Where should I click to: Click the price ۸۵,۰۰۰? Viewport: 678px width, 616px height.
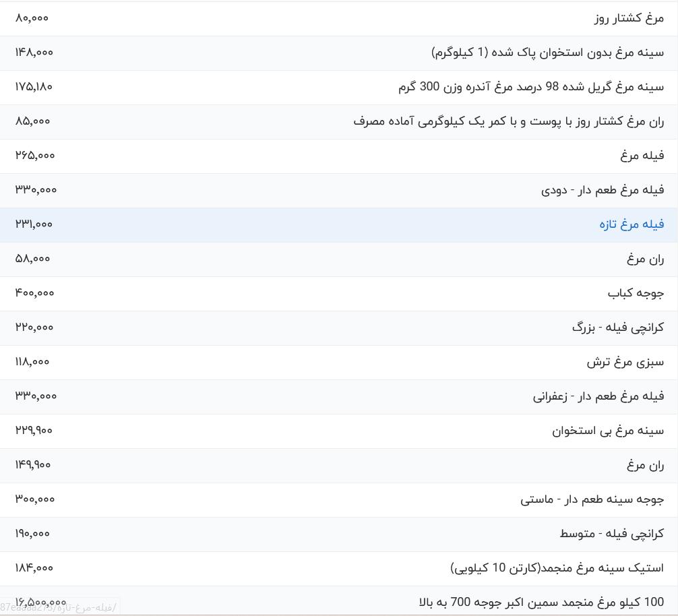[x=33, y=121]
